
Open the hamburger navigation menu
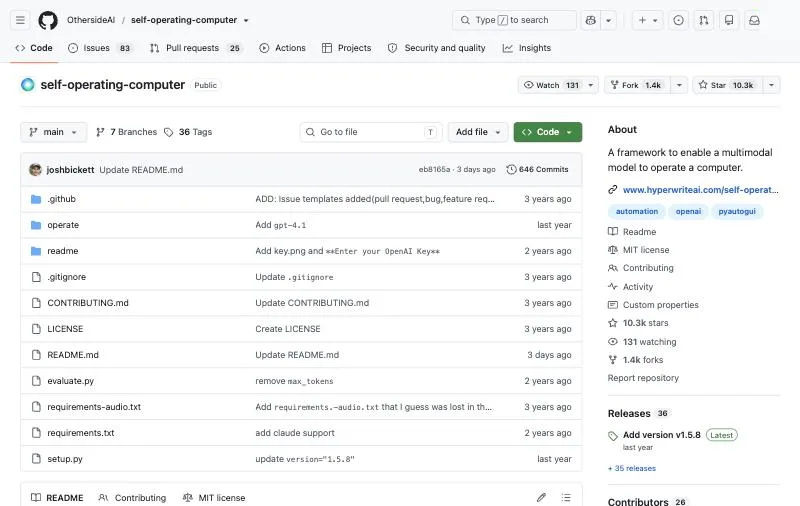pyautogui.click(x=20, y=20)
